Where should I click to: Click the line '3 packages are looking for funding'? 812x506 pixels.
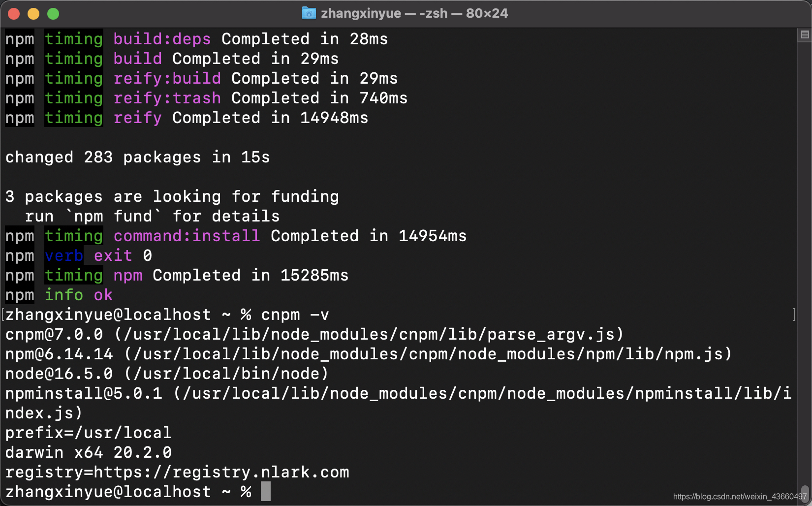(172, 196)
